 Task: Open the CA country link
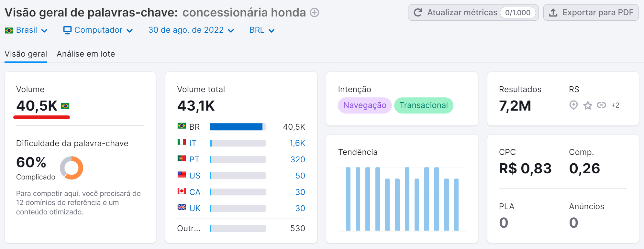point(195,192)
